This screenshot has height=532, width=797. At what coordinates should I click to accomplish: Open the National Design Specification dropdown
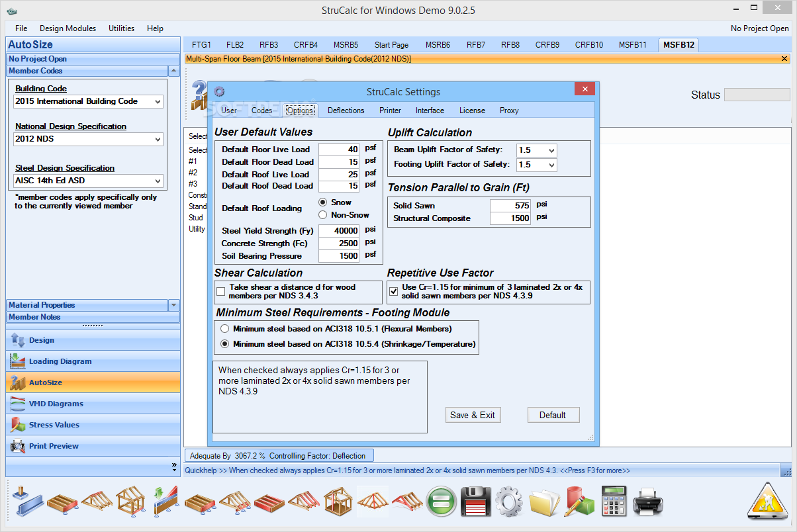pos(157,139)
